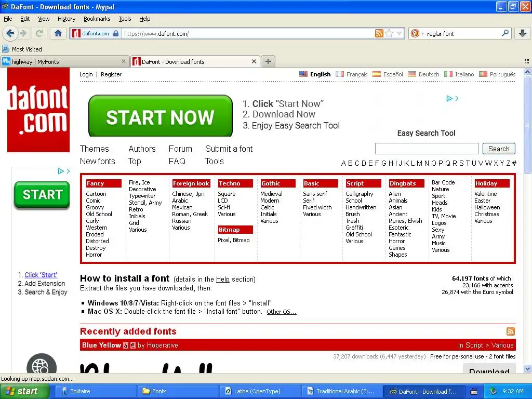The image size is (532, 399).
Task: Click the green START sidebar ad button
Action: [x=42, y=195]
